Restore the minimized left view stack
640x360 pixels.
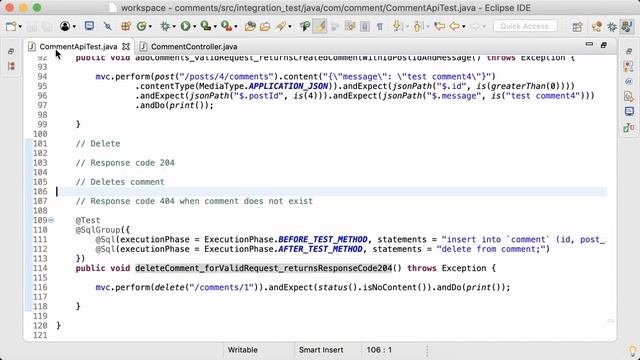11,51
